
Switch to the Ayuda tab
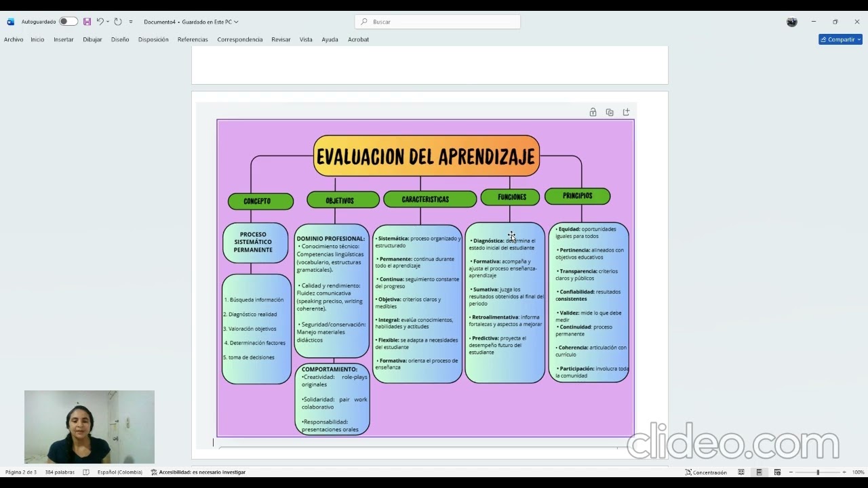(330, 39)
